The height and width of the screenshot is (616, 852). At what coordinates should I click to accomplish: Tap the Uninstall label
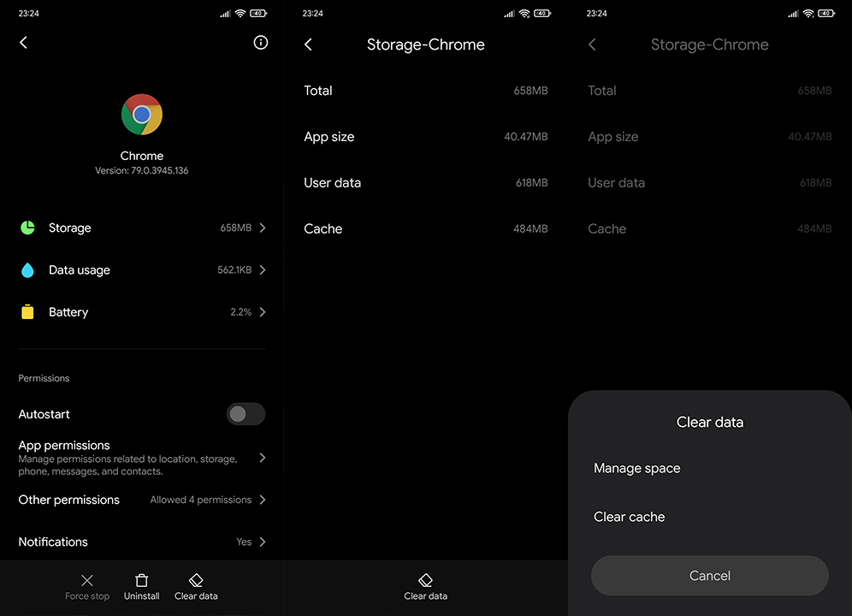pos(141,595)
